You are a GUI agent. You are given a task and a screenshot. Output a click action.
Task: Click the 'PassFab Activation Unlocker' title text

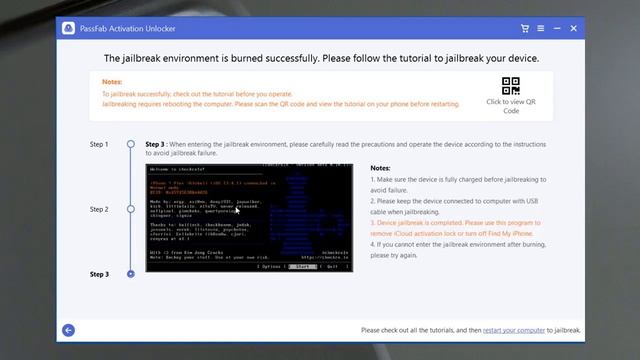[128, 29]
